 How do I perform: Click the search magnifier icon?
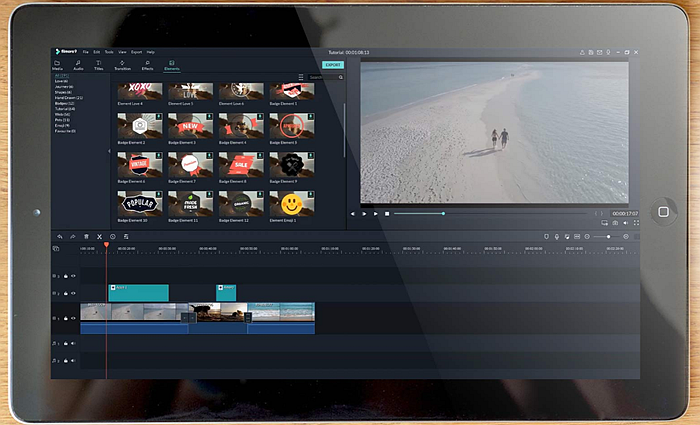point(341,77)
